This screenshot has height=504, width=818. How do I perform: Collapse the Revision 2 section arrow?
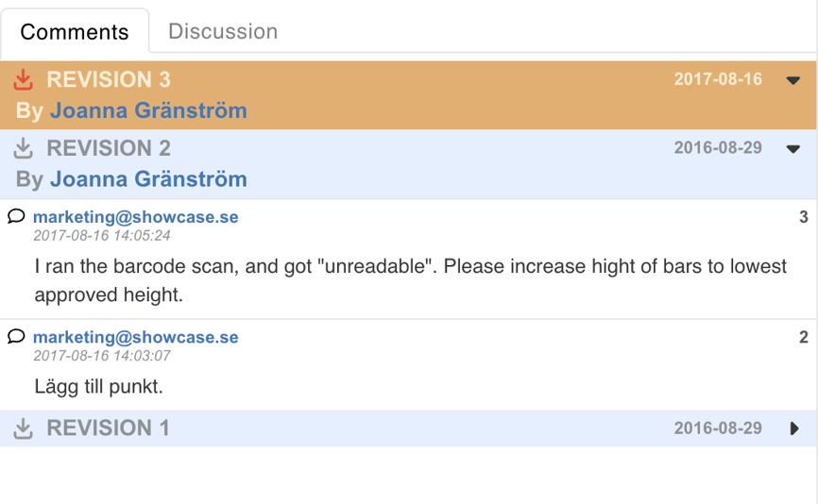pyautogui.click(x=793, y=149)
